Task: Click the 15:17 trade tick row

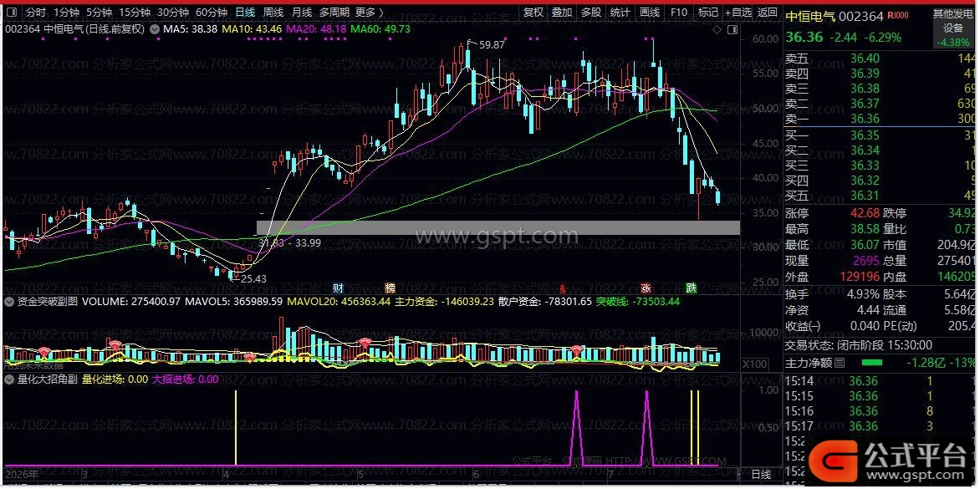Action: click(880, 426)
